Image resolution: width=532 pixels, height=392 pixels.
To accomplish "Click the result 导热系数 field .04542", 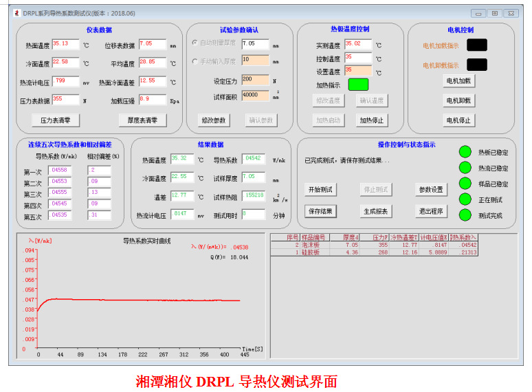I will tap(254, 159).
